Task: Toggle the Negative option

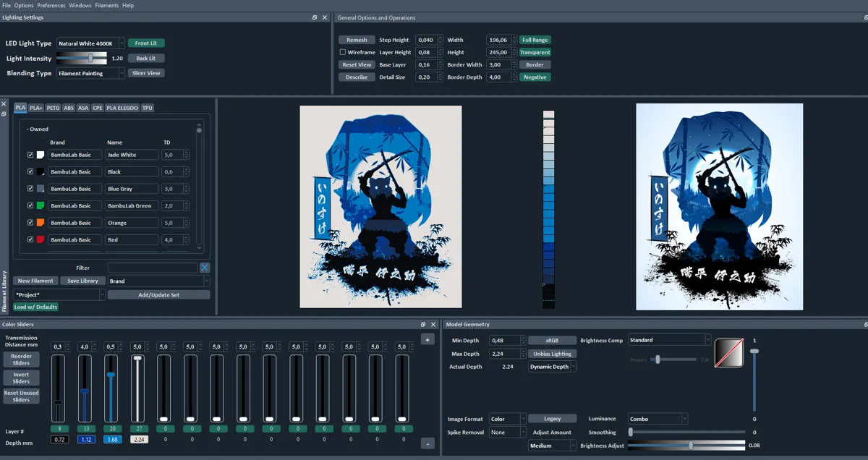Action: 535,77
